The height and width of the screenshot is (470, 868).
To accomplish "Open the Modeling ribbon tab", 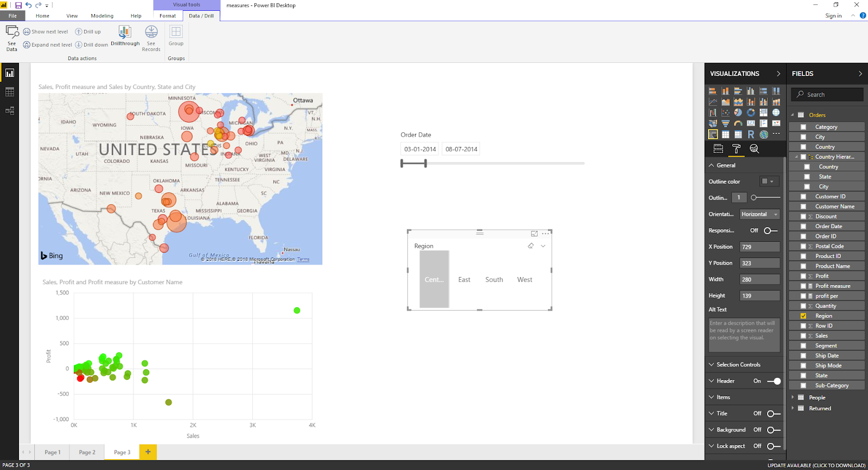I will [x=102, y=16].
